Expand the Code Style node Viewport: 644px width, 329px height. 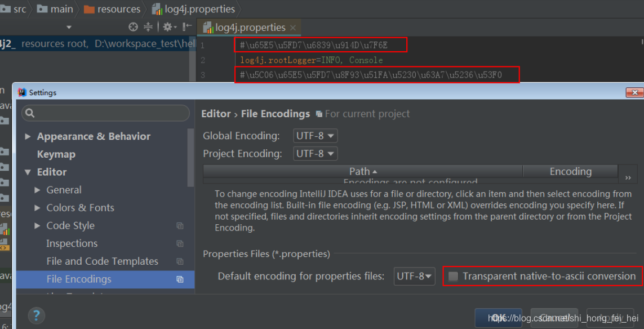point(37,225)
